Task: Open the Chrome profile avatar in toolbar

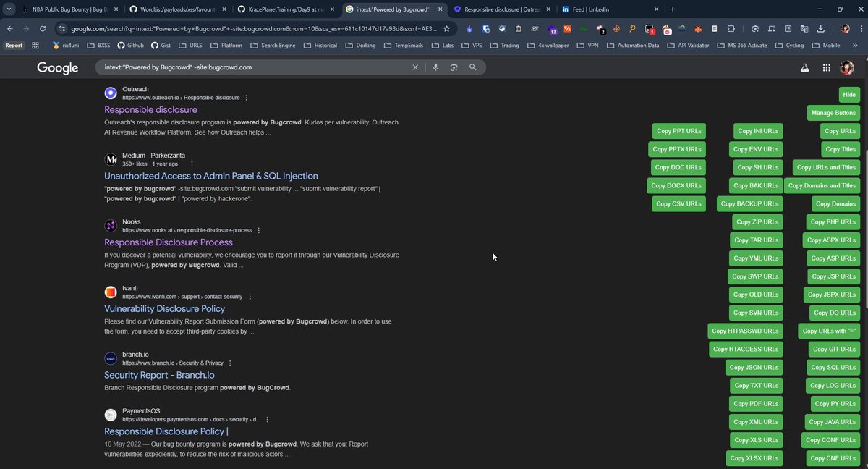Action: point(845,29)
